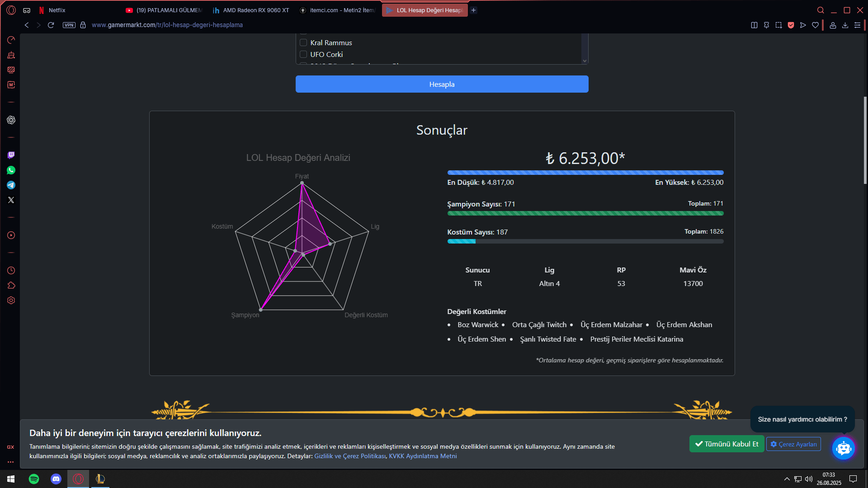Viewport: 868px width, 488px height.
Task: Open WhatsApp from the Opera sidebar
Action: coord(11,170)
